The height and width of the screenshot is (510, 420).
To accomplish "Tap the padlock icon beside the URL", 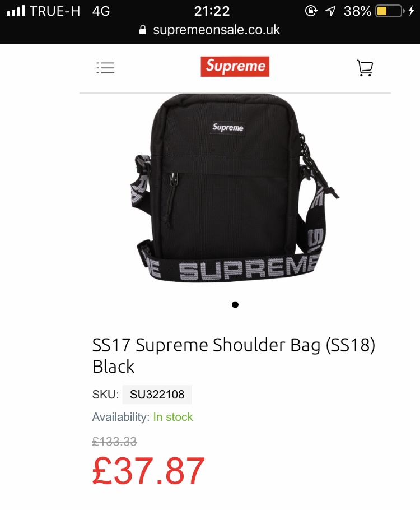I will coord(143,30).
